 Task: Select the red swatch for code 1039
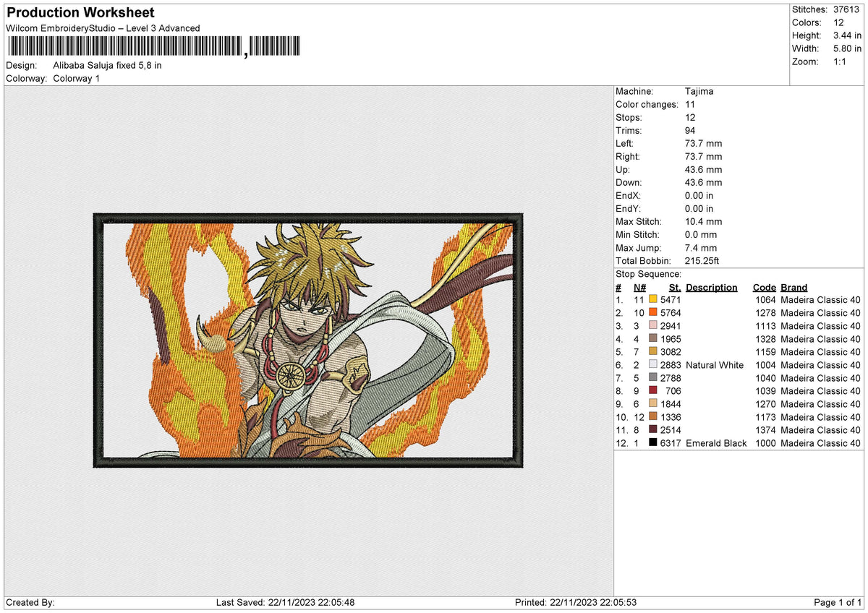click(653, 390)
